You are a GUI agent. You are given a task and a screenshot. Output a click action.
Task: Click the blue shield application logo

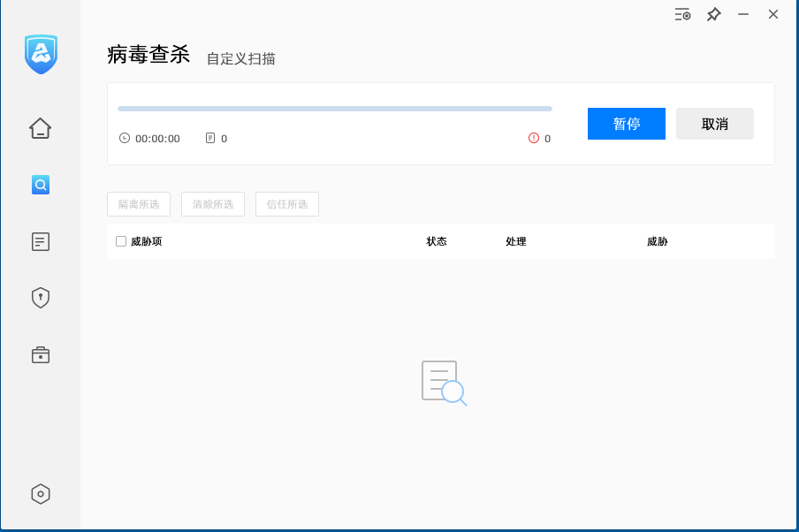click(41, 54)
